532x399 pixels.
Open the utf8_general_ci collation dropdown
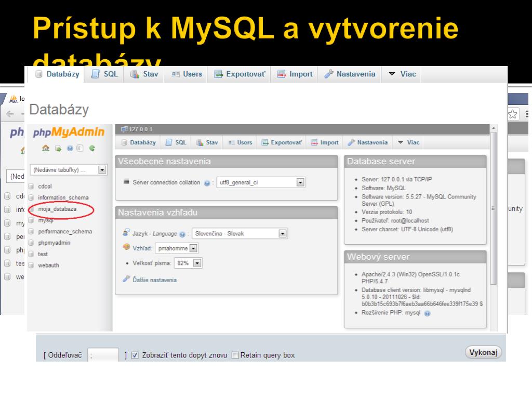pyautogui.click(x=261, y=182)
